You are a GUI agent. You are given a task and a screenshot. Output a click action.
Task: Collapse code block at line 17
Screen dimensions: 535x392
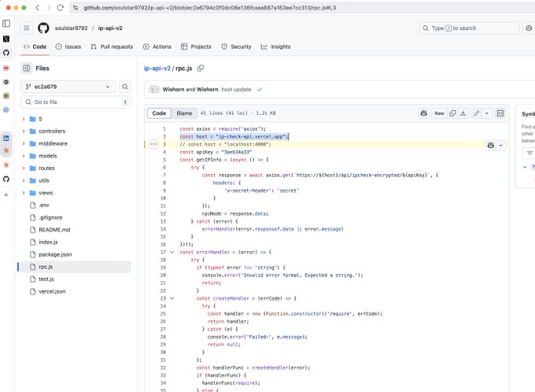click(x=172, y=252)
